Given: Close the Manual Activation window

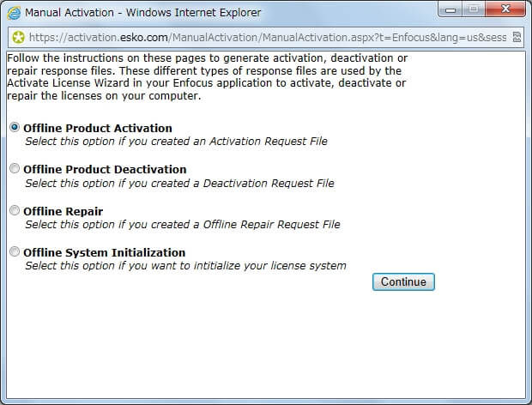Looking at the screenshot, I should 505,9.
